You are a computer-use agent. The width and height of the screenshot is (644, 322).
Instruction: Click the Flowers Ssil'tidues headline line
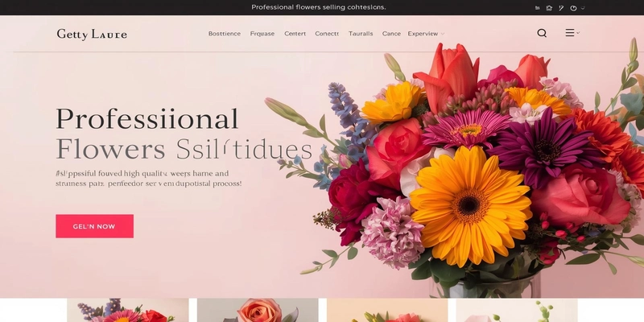(x=184, y=150)
